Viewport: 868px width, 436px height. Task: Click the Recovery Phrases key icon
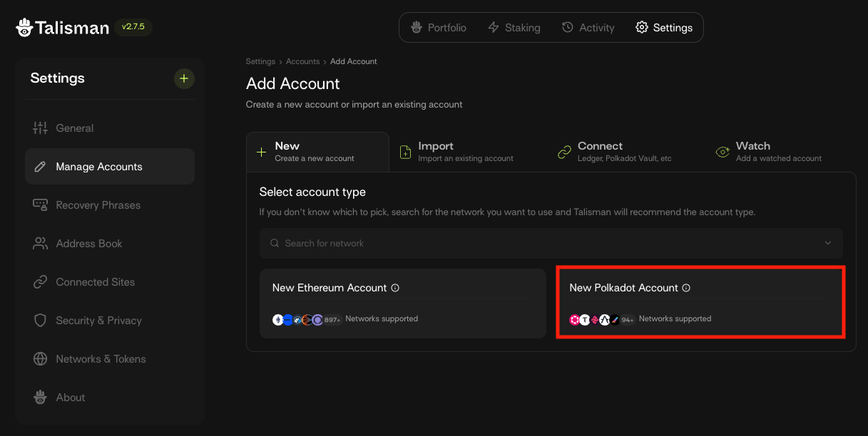click(x=41, y=205)
